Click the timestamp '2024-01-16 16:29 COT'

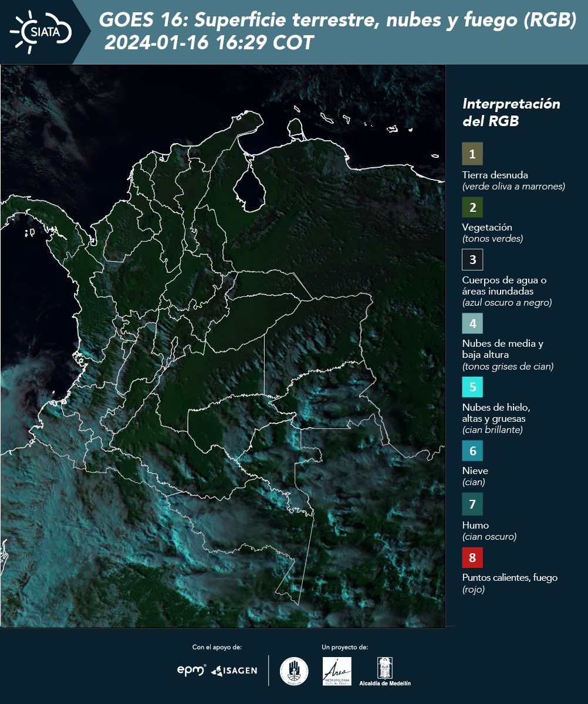[209, 43]
